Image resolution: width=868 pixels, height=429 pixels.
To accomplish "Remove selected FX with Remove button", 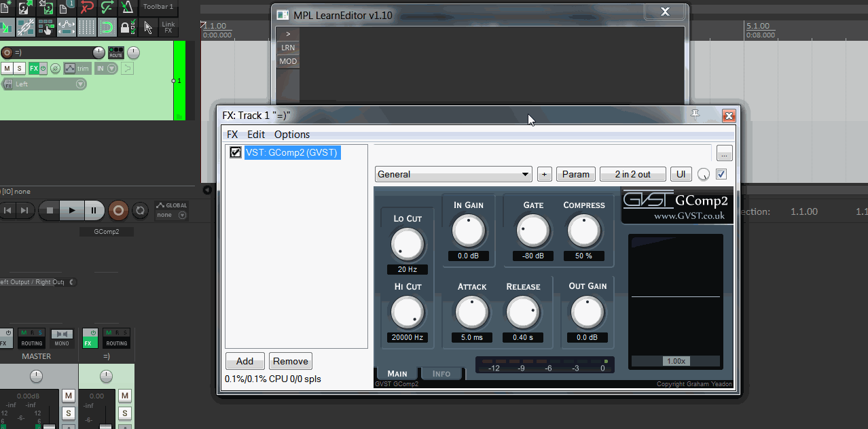I will pyautogui.click(x=291, y=361).
